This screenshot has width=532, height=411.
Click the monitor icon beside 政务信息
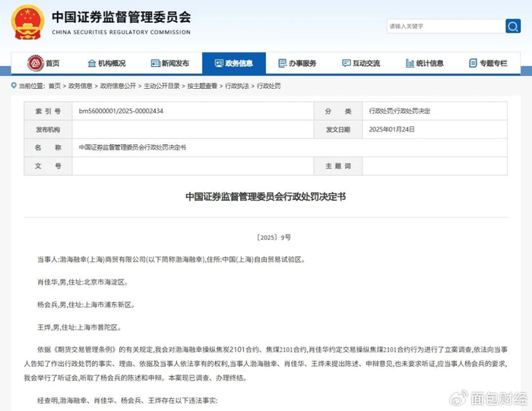tap(219, 63)
